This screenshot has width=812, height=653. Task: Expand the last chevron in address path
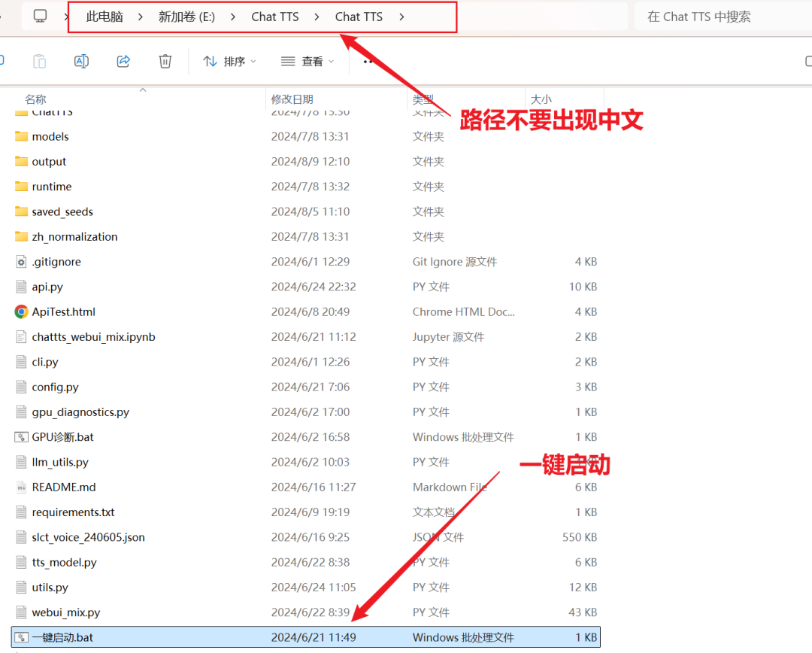401,17
